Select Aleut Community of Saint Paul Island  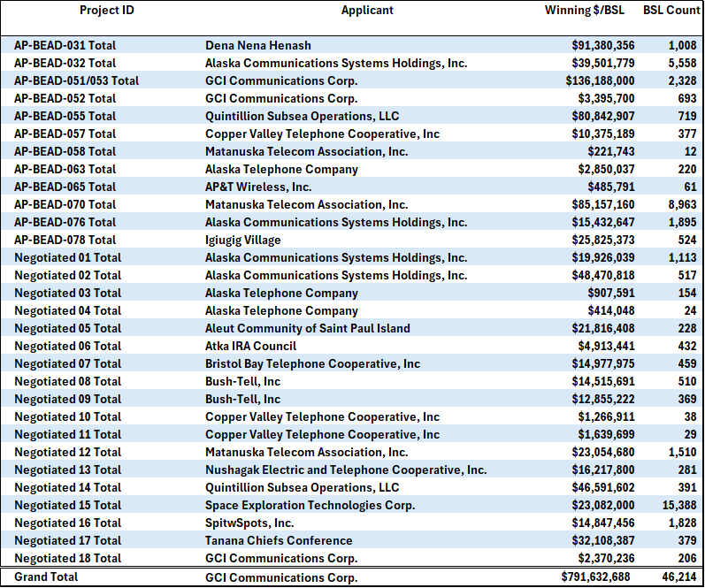click(x=307, y=328)
